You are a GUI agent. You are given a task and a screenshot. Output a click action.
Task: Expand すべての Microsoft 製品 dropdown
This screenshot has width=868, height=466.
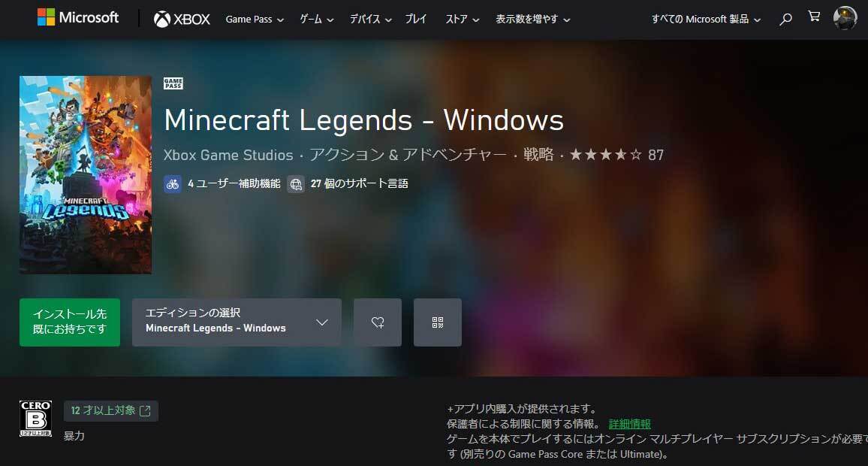coord(706,20)
